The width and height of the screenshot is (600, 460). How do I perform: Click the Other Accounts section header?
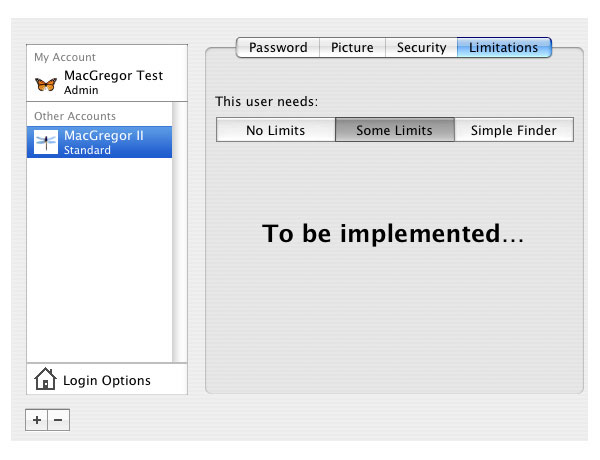(74, 116)
